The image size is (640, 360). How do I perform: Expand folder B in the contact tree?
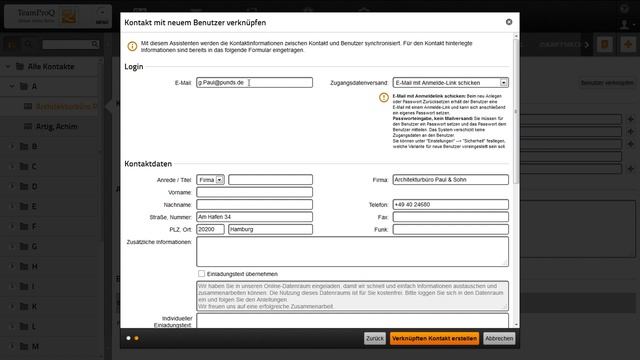point(12,146)
